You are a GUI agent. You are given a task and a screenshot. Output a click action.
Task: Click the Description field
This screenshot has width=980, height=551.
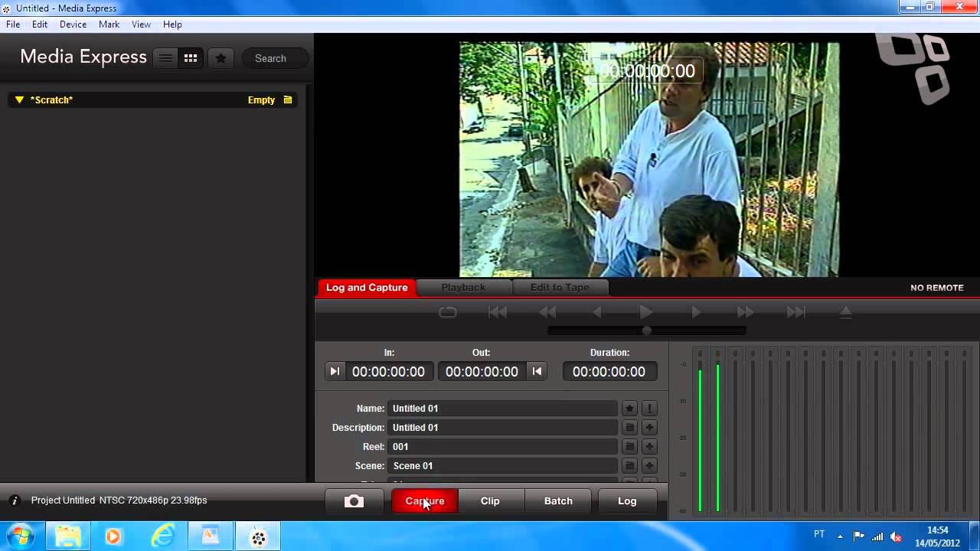(x=502, y=428)
